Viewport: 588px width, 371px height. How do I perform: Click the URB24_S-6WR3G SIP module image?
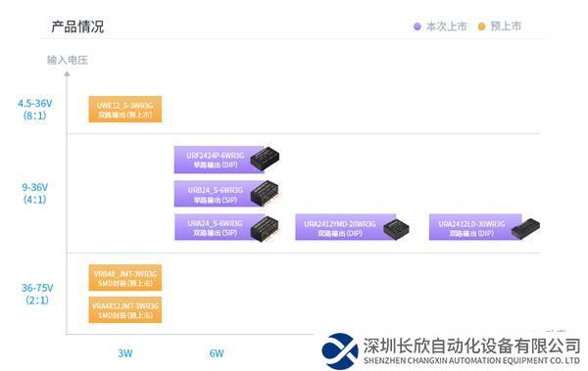pyautogui.click(x=266, y=194)
